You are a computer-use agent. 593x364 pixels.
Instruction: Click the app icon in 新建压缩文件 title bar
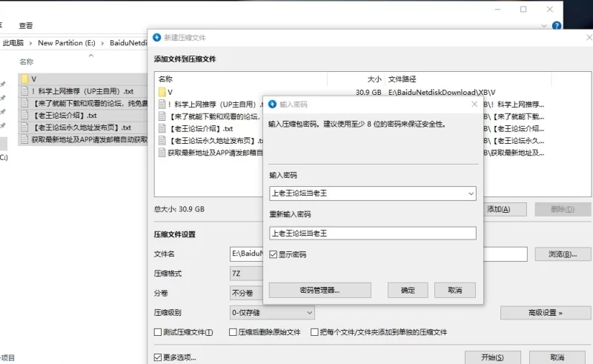click(x=157, y=37)
